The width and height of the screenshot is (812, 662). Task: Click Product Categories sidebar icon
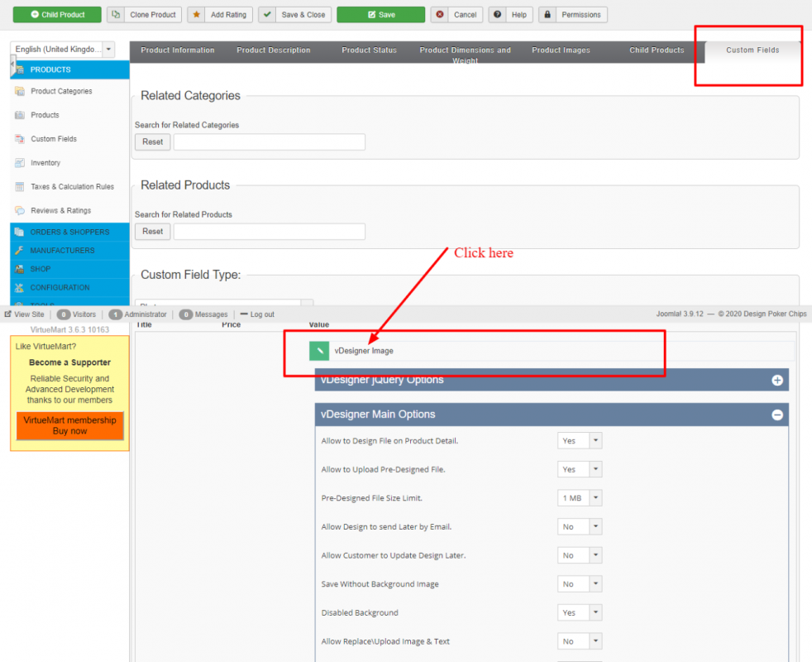(x=20, y=91)
